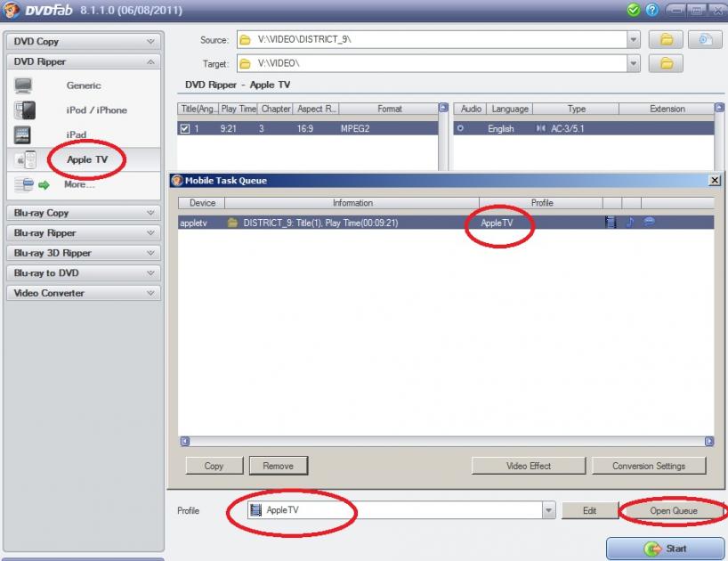Close the Mobile Task Queue window
The width and height of the screenshot is (728, 561).
point(715,180)
